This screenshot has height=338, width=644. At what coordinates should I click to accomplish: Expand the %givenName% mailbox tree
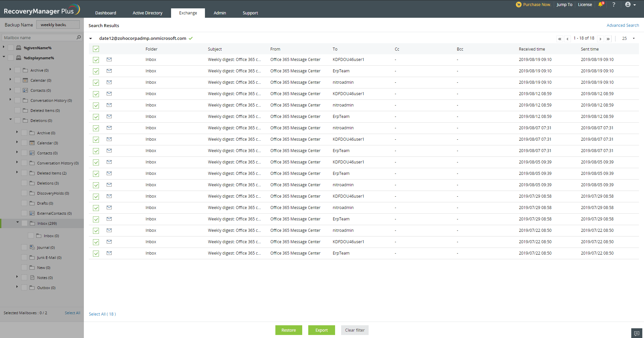coord(4,47)
